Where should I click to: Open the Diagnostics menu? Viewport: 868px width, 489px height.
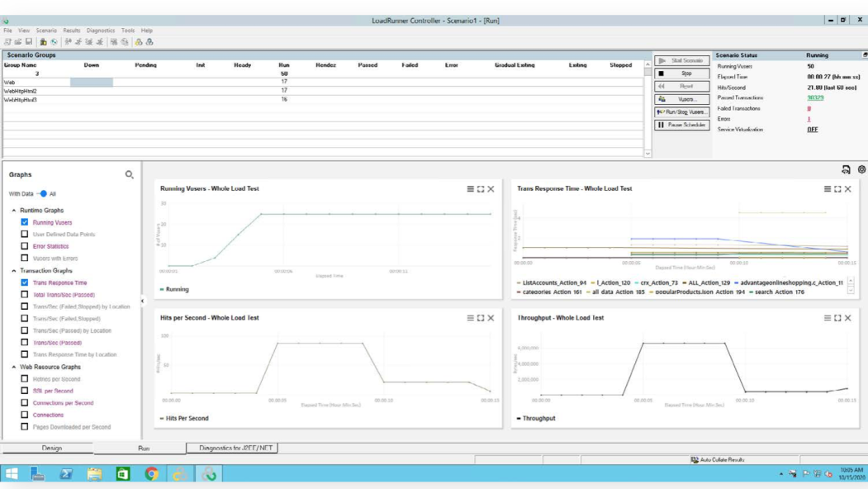(100, 31)
